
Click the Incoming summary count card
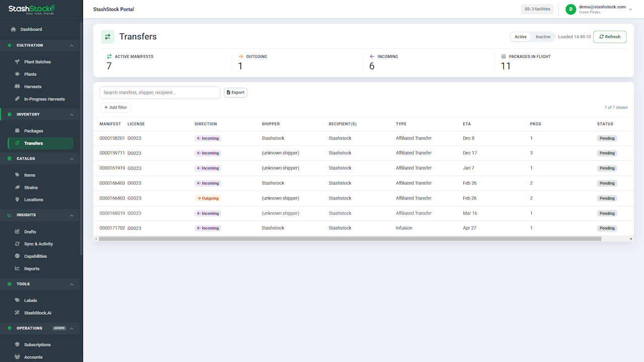[x=429, y=62]
